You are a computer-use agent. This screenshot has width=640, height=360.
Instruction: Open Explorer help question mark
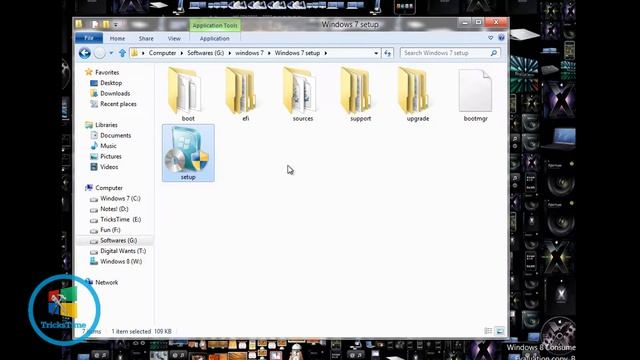point(501,38)
